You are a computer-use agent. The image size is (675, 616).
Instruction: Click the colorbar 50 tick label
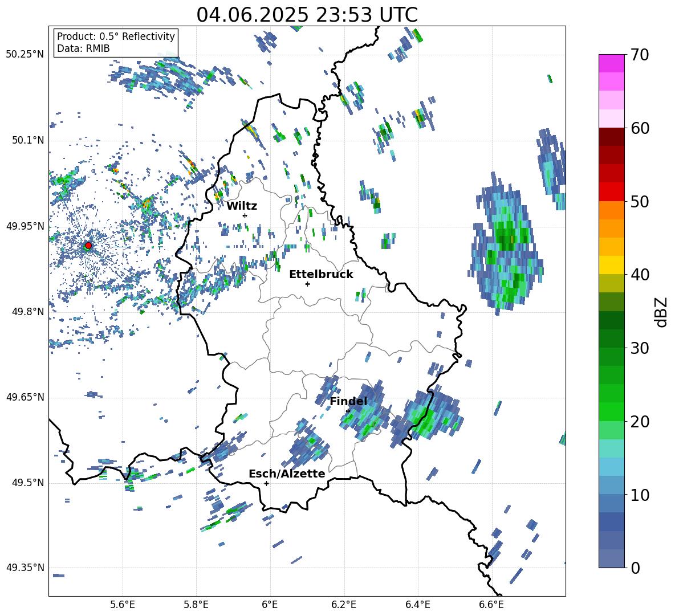tap(640, 201)
